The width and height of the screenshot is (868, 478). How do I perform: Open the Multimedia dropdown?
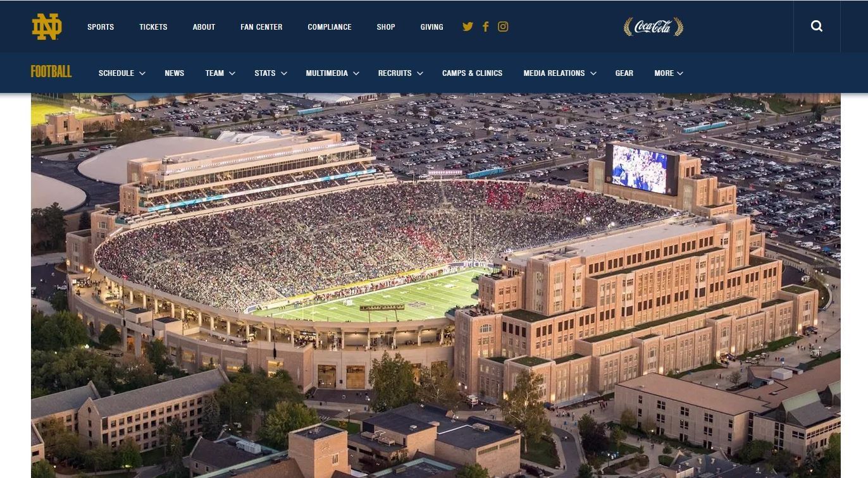pyautogui.click(x=333, y=73)
